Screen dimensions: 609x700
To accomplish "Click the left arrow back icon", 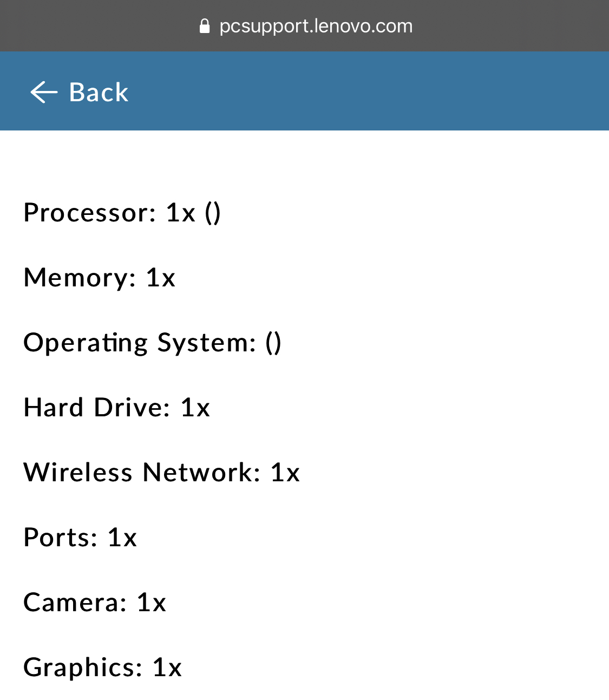I will point(44,92).
